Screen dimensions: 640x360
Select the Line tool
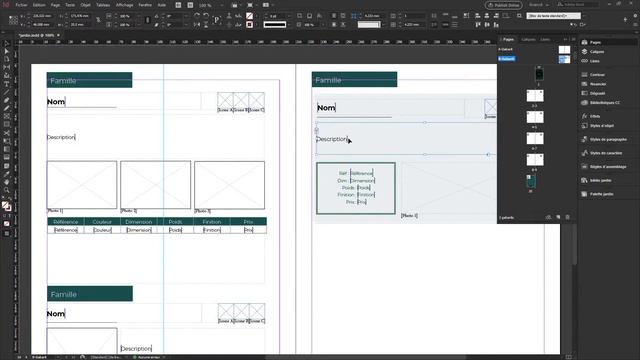coord(6,92)
